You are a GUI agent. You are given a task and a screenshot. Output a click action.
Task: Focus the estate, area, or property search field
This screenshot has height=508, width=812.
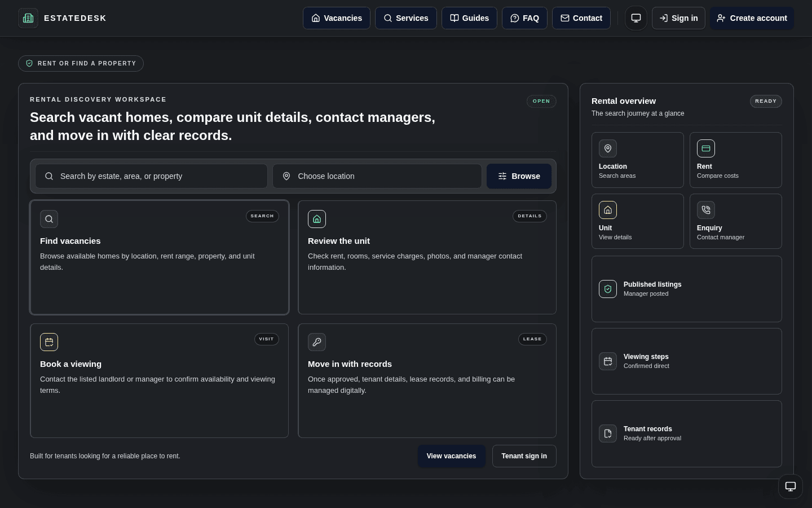click(x=151, y=176)
